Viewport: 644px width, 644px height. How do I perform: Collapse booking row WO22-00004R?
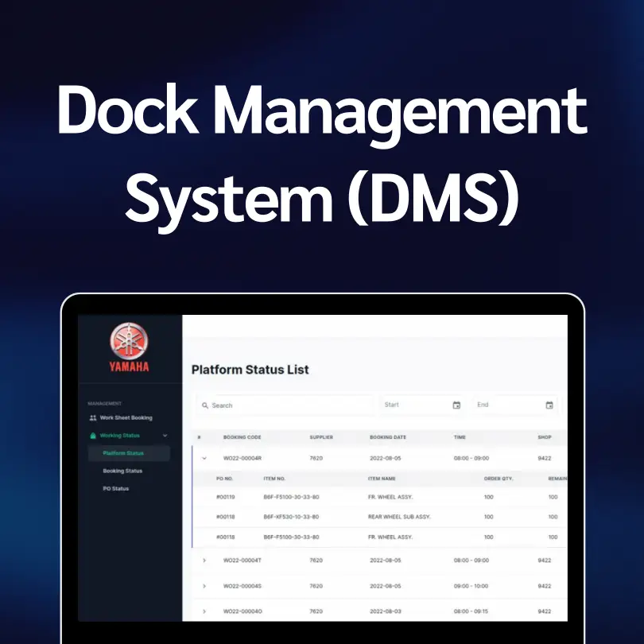pyautogui.click(x=204, y=459)
